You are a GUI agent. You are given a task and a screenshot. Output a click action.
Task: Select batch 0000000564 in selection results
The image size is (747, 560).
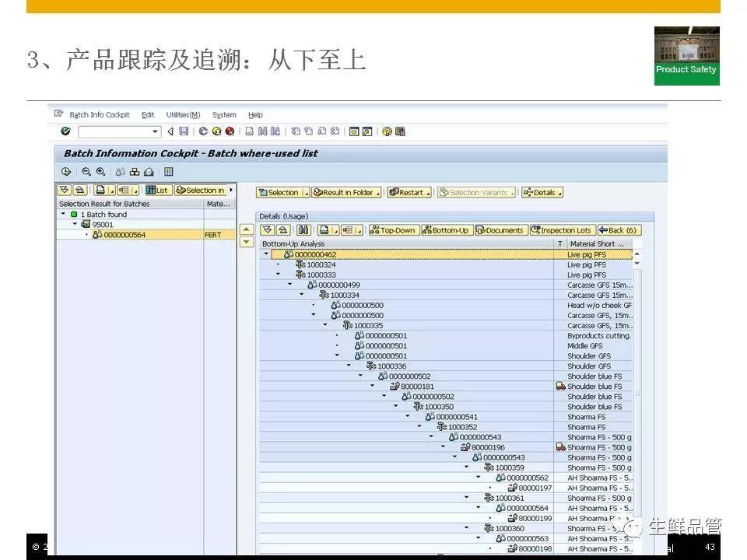tap(124, 235)
